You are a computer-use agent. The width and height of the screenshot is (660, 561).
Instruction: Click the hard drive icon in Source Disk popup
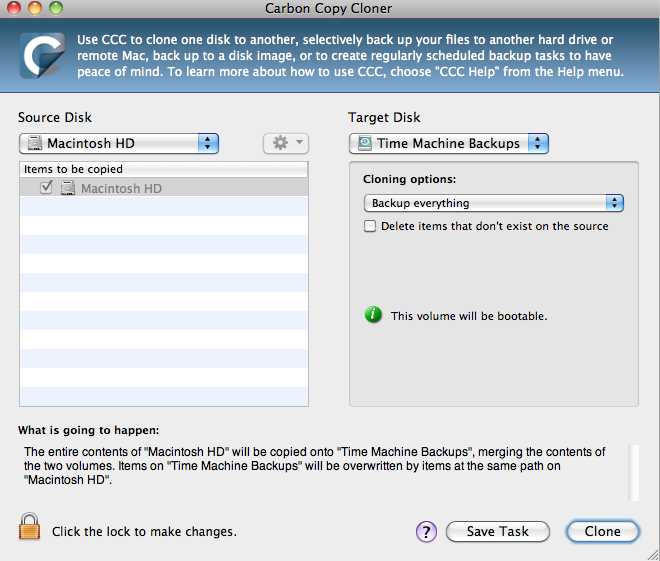point(35,143)
